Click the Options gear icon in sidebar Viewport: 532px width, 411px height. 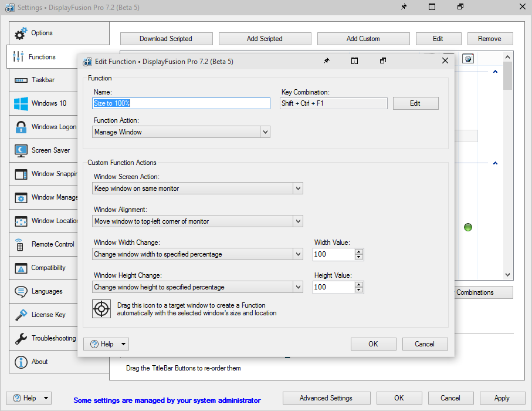pos(21,33)
